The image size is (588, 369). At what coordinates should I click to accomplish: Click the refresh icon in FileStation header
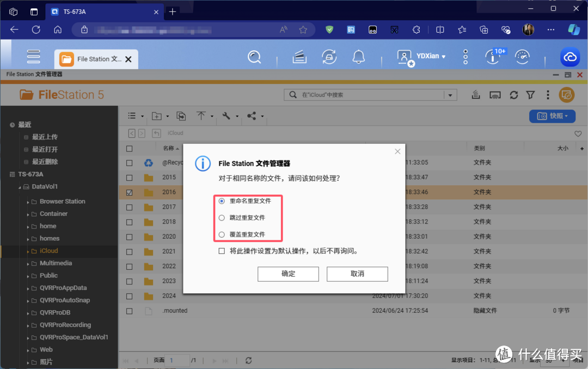513,95
